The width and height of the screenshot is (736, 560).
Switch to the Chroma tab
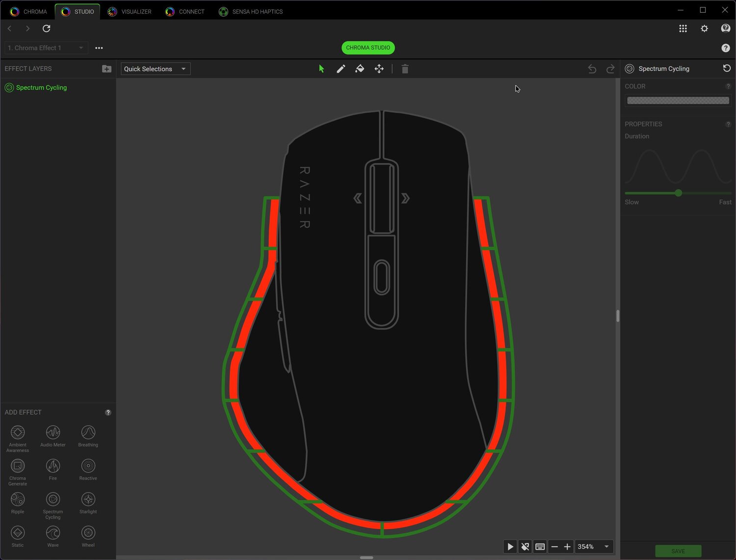click(x=28, y=11)
